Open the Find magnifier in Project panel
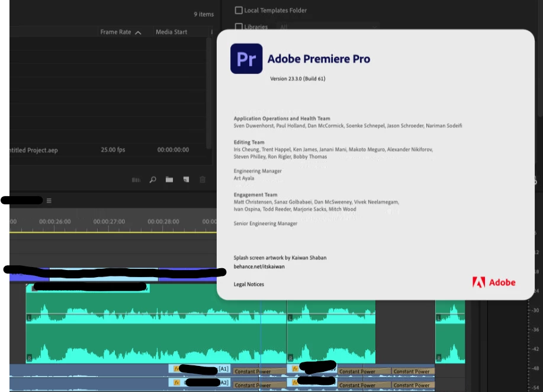The height and width of the screenshot is (392, 543). click(153, 179)
